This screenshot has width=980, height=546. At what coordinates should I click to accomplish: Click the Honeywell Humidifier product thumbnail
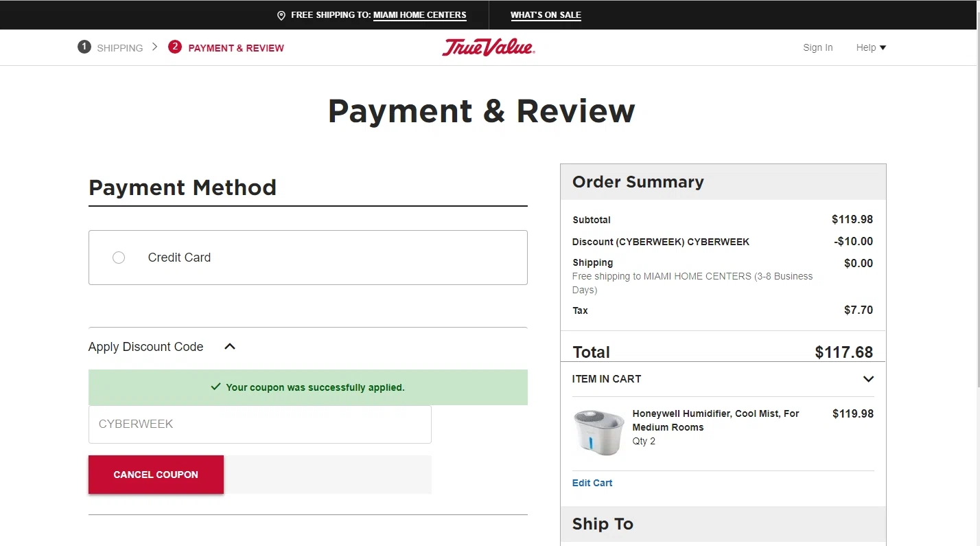pyautogui.click(x=598, y=432)
